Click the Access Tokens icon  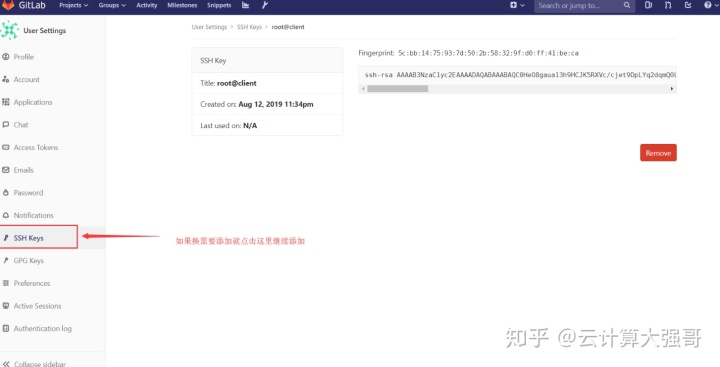point(6,147)
